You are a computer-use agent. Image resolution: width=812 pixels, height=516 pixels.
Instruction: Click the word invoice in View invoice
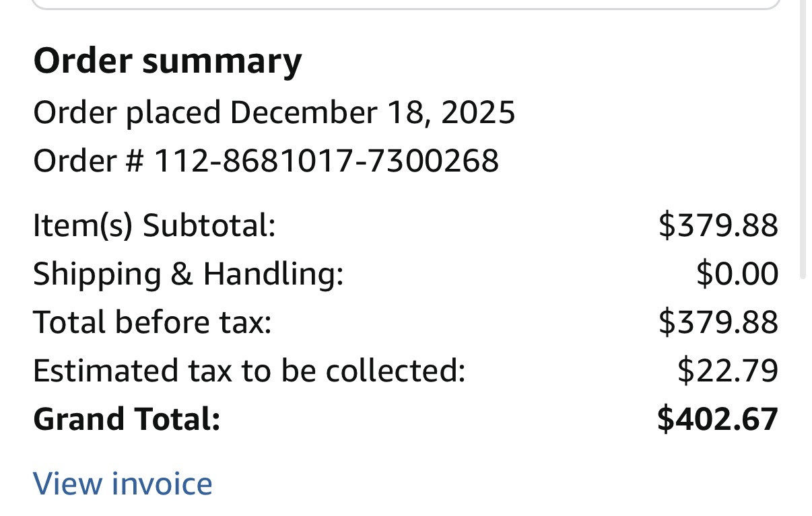tap(162, 483)
